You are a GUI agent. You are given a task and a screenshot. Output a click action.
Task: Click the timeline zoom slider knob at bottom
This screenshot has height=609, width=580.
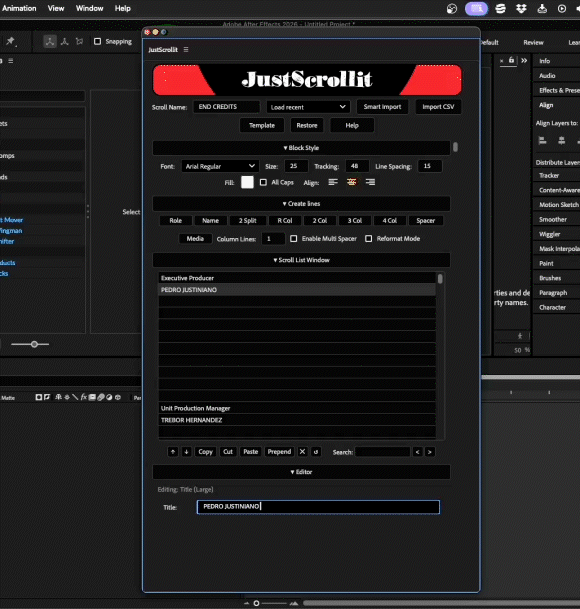point(256,603)
